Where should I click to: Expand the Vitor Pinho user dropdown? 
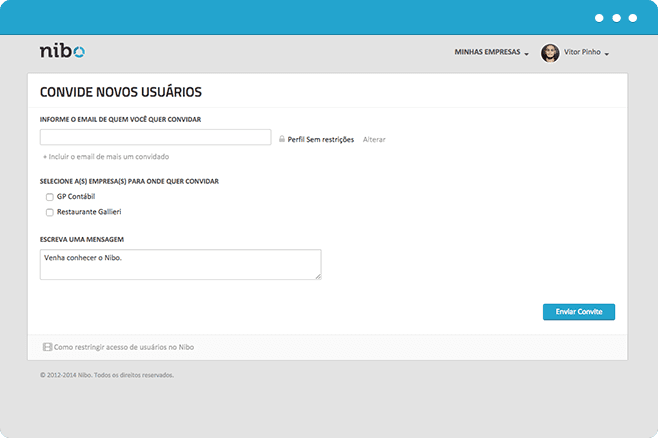(x=586, y=52)
